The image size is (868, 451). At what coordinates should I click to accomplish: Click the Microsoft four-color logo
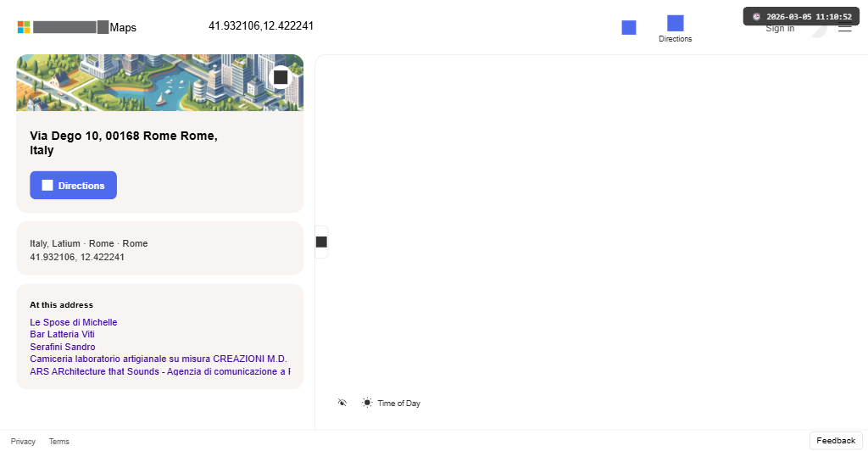24,27
